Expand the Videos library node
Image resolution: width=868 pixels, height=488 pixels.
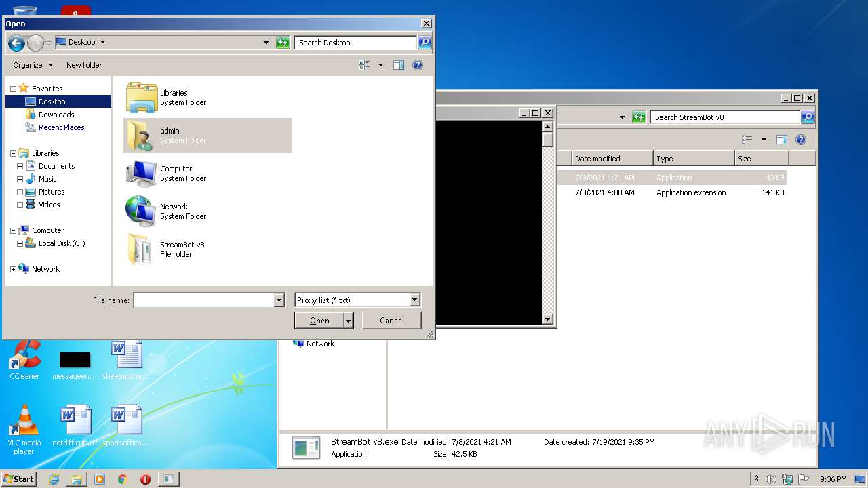(x=20, y=205)
